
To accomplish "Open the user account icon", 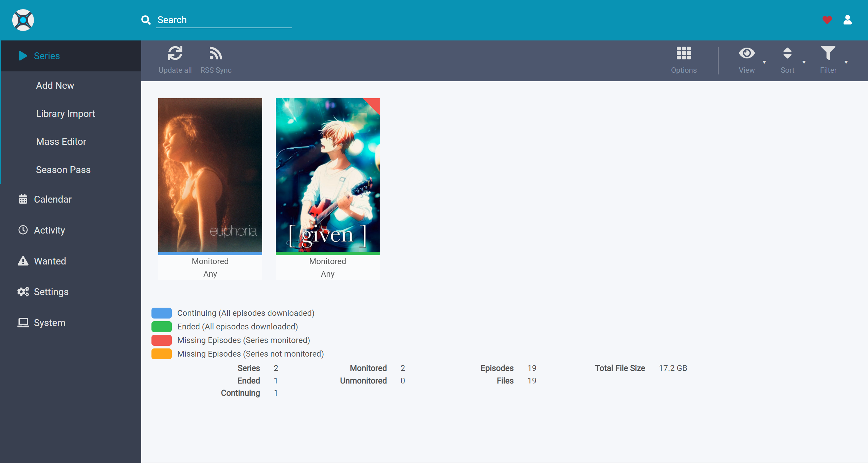I will click(x=847, y=20).
